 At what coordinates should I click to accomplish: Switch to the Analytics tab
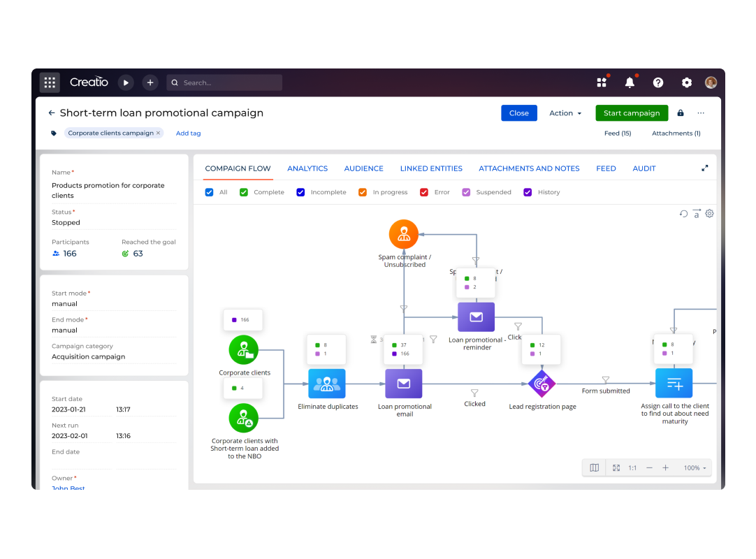coord(307,168)
